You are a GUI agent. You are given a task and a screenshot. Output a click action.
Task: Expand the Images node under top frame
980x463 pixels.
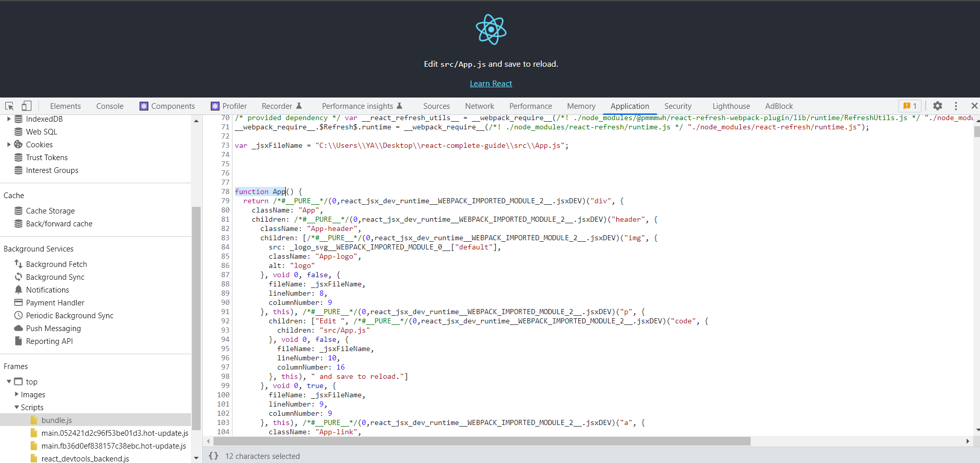17,394
